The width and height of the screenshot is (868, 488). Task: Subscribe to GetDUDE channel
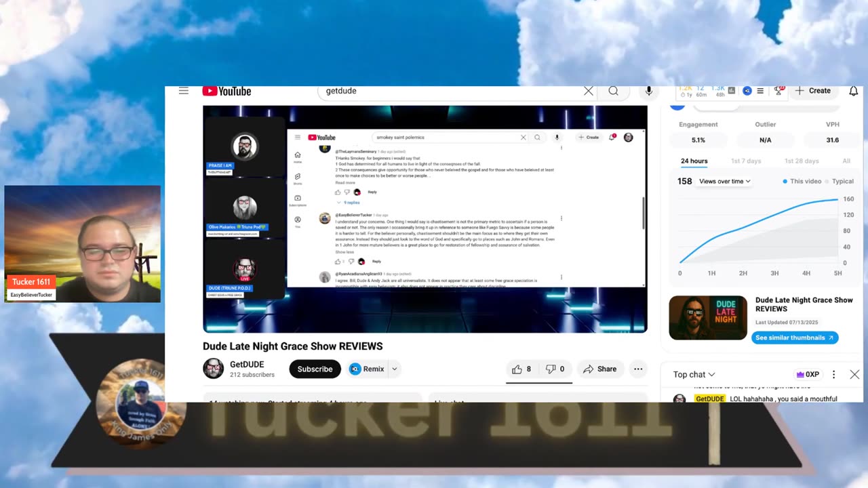click(315, 369)
